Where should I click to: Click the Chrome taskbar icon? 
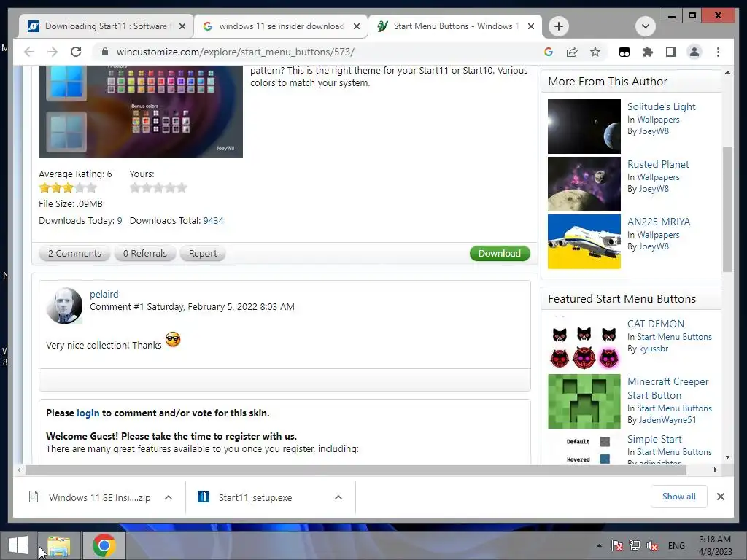tap(104, 545)
